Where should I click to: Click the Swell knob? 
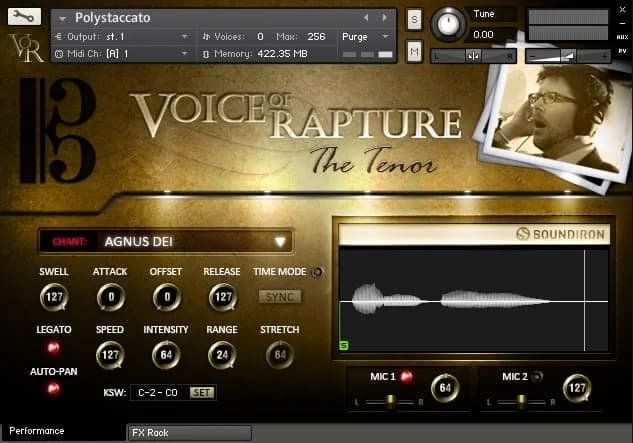pyautogui.click(x=53, y=297)
